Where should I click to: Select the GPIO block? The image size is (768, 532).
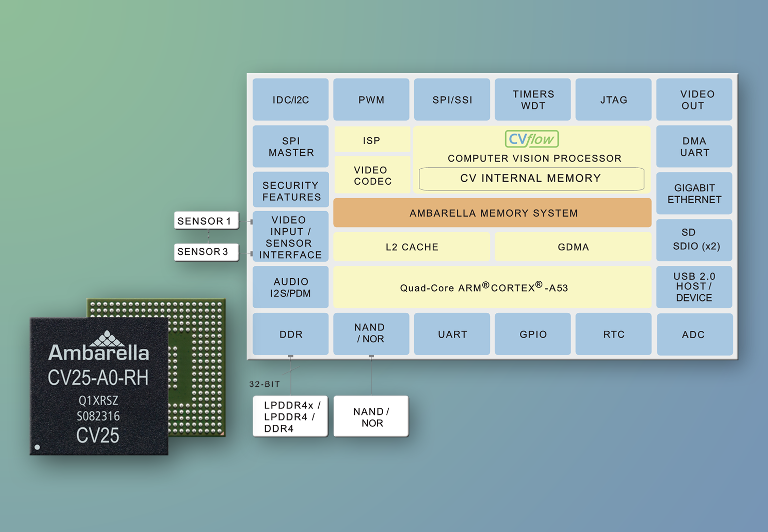(x=533, y=334)
